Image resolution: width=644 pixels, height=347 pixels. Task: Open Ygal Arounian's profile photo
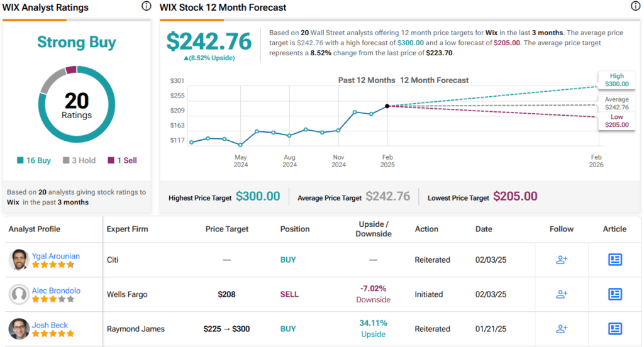tap(19, 260)
